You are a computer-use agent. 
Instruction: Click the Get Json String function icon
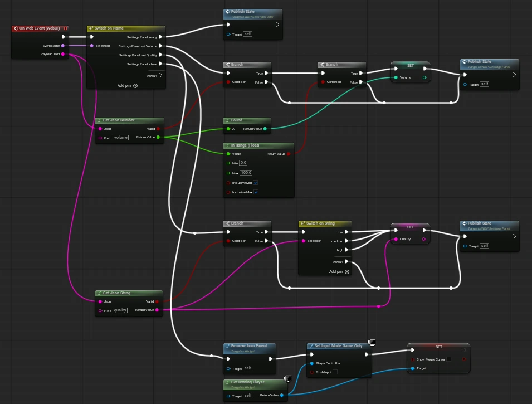tap(99, 293)
